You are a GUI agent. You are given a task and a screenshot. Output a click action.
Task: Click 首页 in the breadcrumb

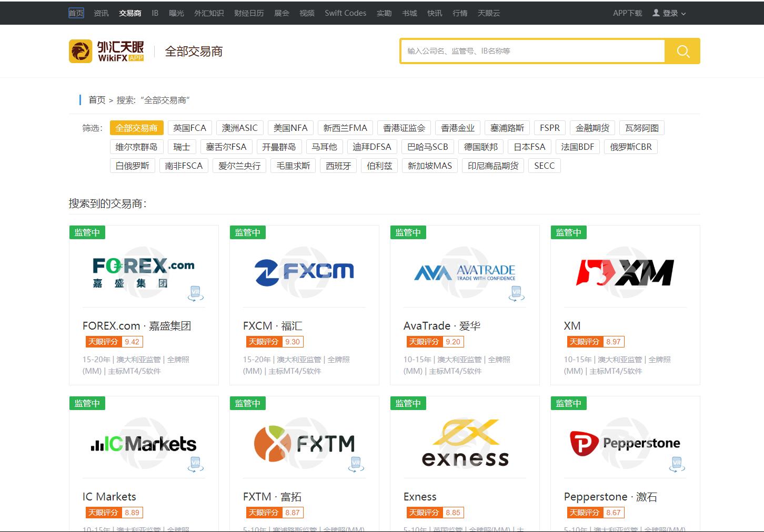(97, 100)
